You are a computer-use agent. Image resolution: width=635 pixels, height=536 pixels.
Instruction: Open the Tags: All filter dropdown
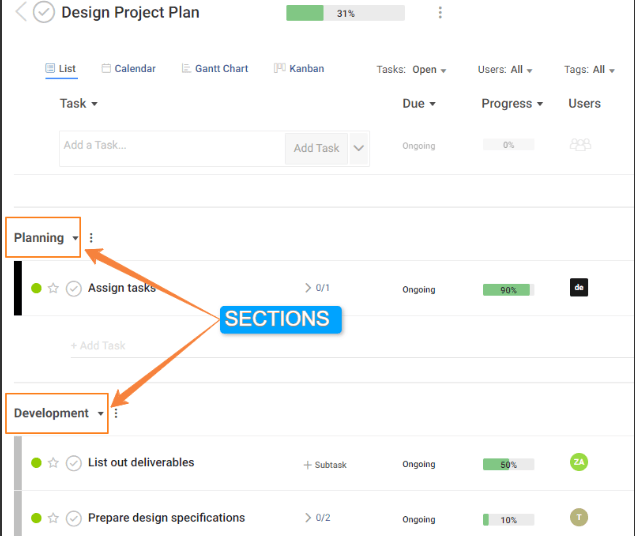[x=590, y=70]
